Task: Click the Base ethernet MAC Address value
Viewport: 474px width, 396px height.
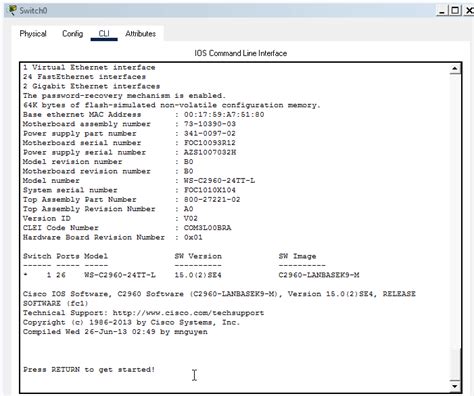Action: click(224, 114)
